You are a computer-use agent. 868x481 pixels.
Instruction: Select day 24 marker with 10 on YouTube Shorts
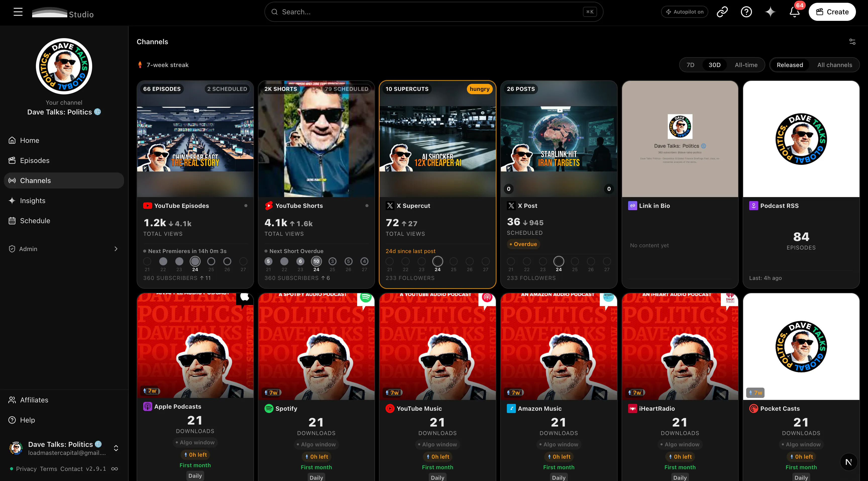coord(316,261)
